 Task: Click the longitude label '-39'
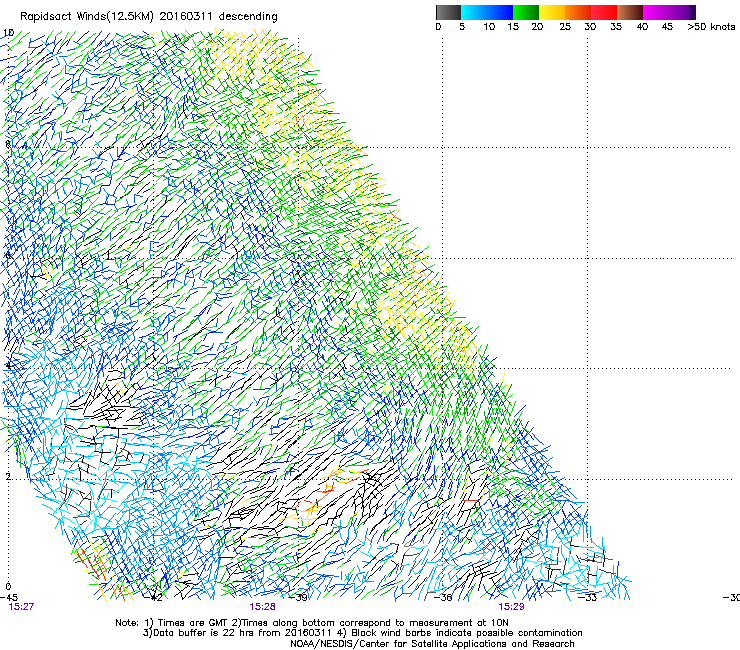(x=298, y=598)
